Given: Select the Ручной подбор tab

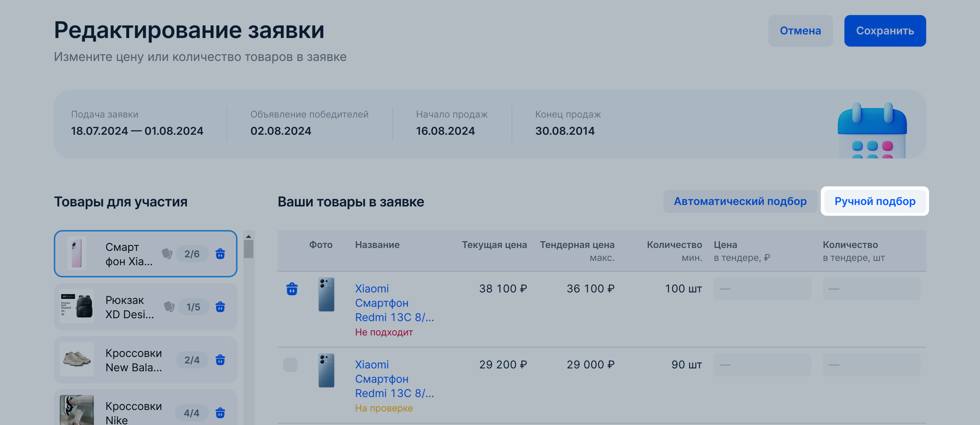Looking at the screenshot, I should [x=874, y=201].
